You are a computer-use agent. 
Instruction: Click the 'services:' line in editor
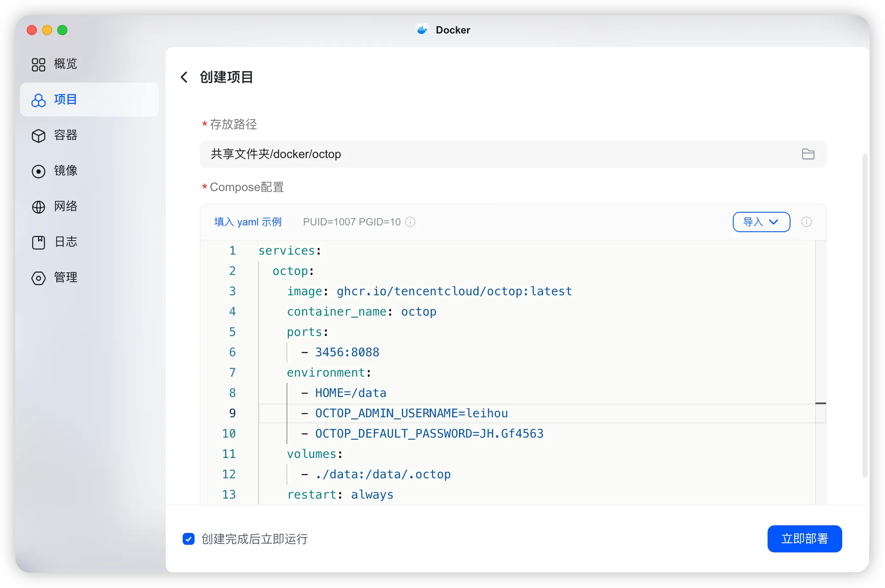[x=290, y=251]
